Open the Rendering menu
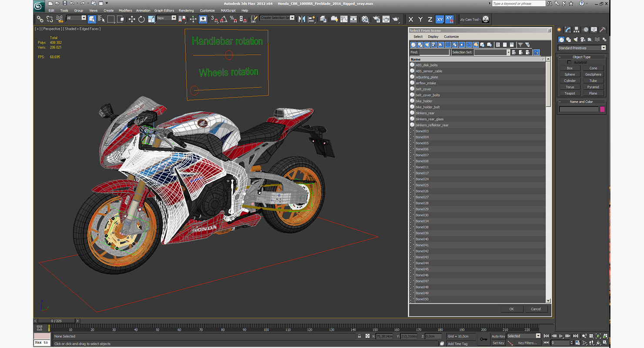Image resolution: width=644 pixels, height=348 pixels. (x=186, y=10)
